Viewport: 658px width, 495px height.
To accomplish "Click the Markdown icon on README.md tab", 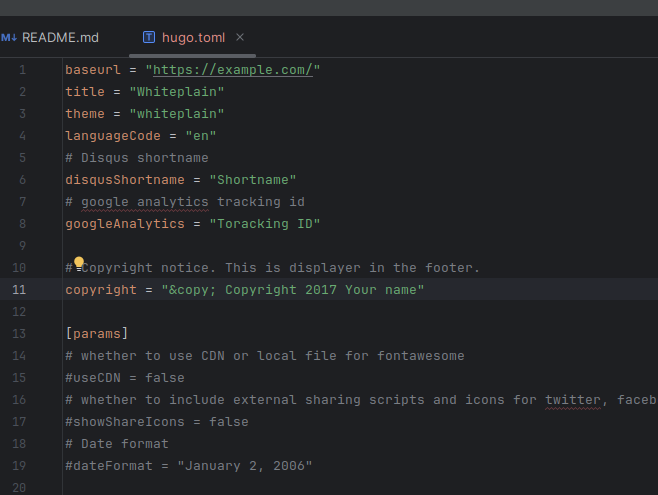I will pos(10,38).
